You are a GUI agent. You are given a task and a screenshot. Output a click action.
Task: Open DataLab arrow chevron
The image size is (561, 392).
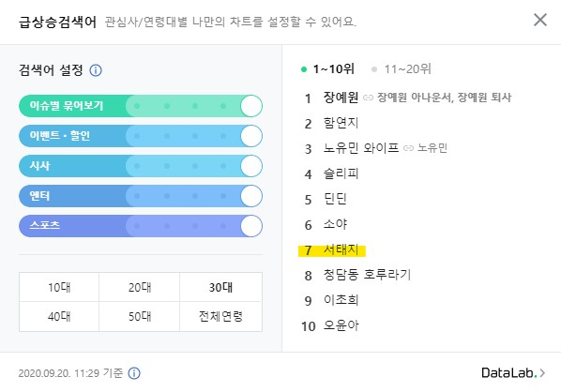coord(543,373)
